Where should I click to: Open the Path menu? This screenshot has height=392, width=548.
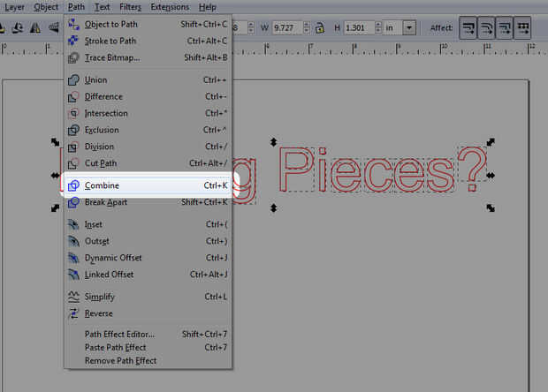(76, 7)
